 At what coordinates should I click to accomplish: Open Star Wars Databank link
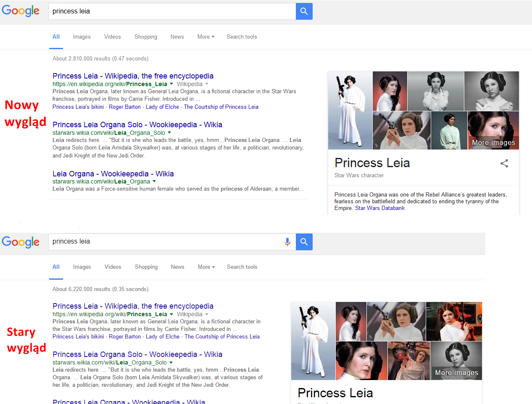point(380,208)
